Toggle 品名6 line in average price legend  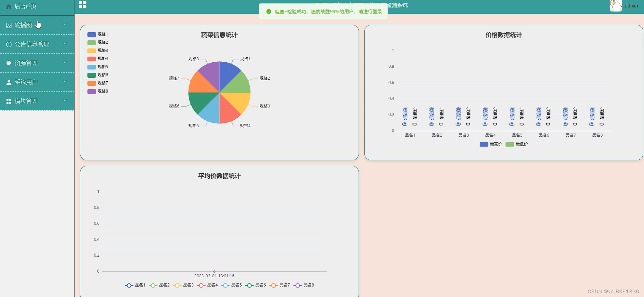pos(255,285)
